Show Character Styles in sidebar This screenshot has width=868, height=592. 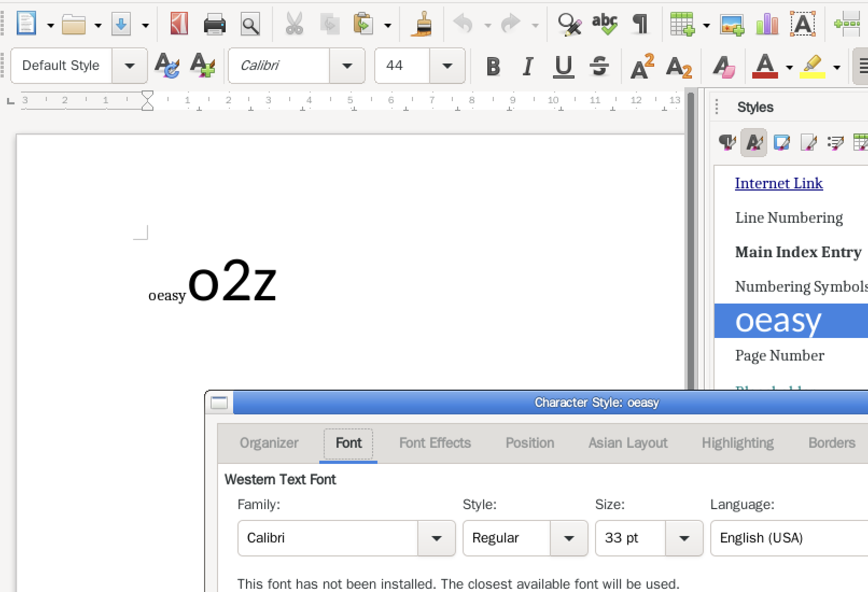coord(754,143)
